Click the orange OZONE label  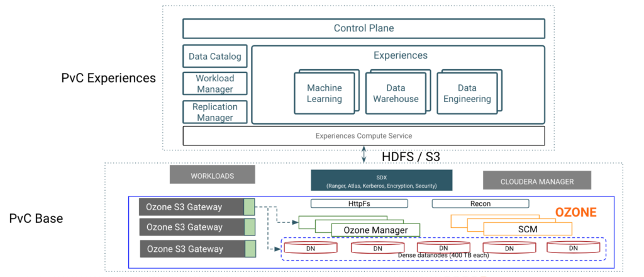(x=575, y=213)
